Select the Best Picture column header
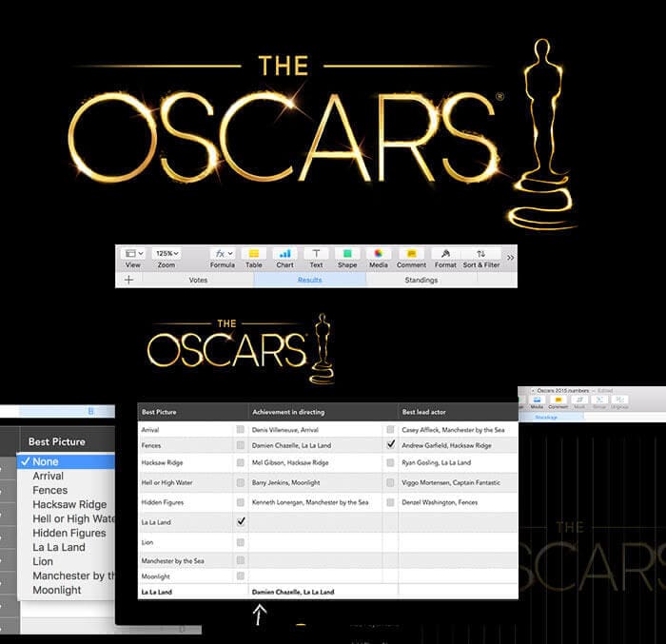 193,412
